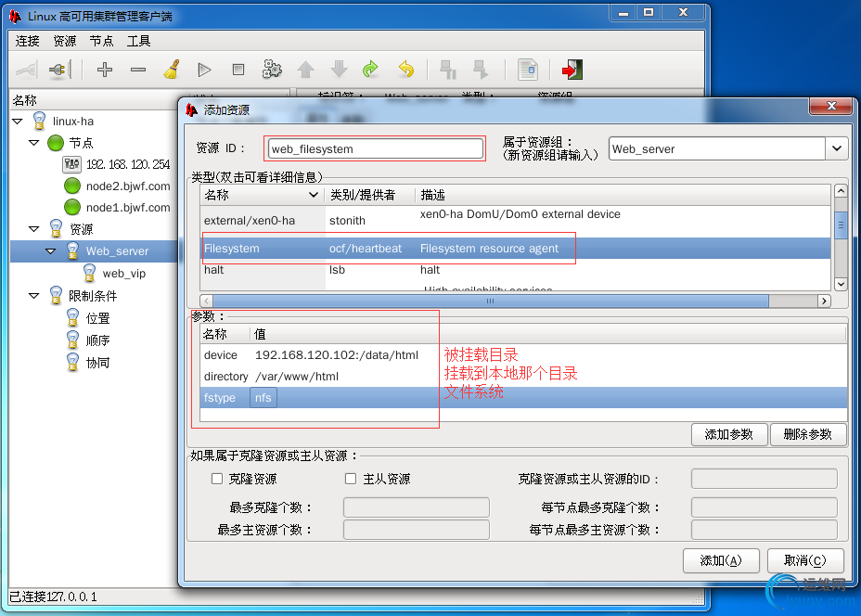861x616 pixels.
Task: Select node2.bjwf.com in the tree
Action: tap(128, 186)
